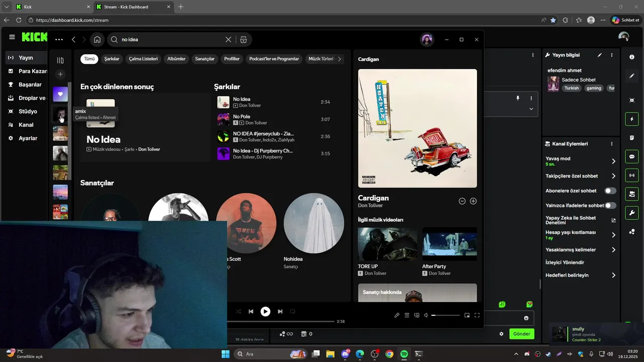The width and height of the screenshot is (644, 362).
Task: Select the Çalma Listeleri filter
Action: (143, 59)
